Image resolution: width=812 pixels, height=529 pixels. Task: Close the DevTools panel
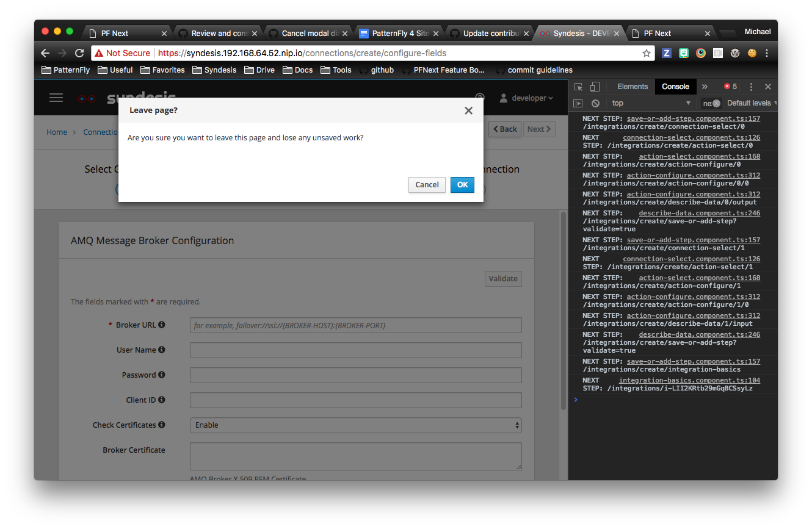(x=768, y=87)
